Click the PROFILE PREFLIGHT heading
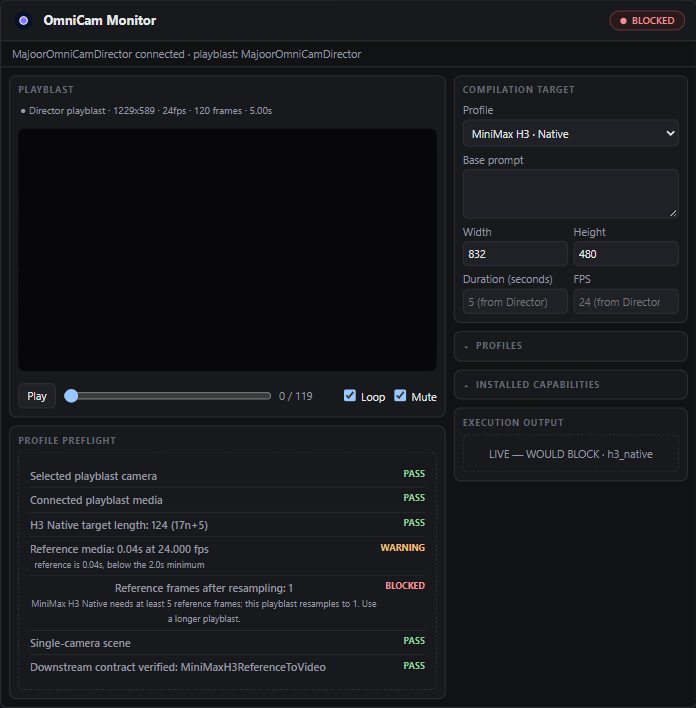Image resolution: width=696 pixels, height=708 pixels. [x=67, y=441]
